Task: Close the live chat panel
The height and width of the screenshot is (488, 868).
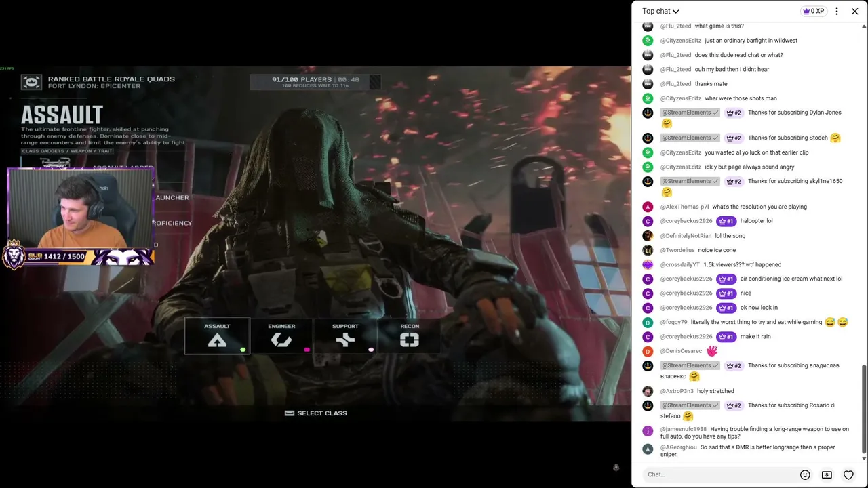Action: point(855,11)
